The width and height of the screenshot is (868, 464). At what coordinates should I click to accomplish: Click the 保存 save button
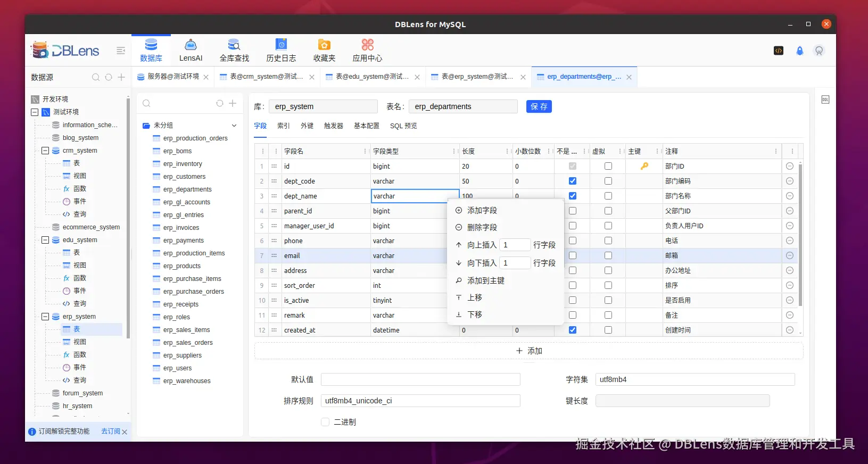pos(539,106)
